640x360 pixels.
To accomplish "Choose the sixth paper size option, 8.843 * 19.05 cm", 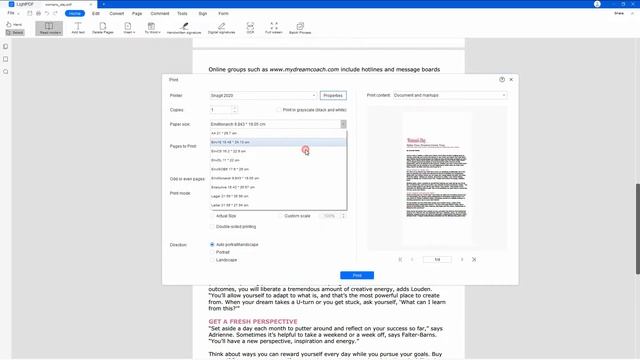I will [x=278, y=178].
